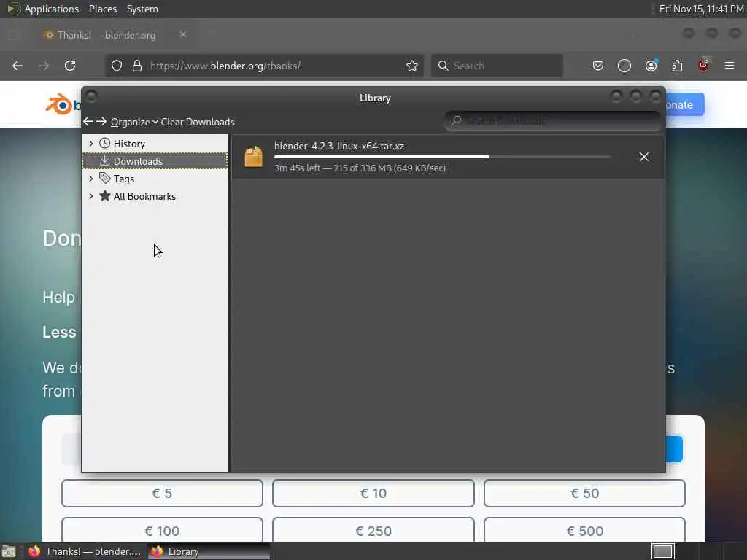Select Tags in Library sidebar

(155, 179)
